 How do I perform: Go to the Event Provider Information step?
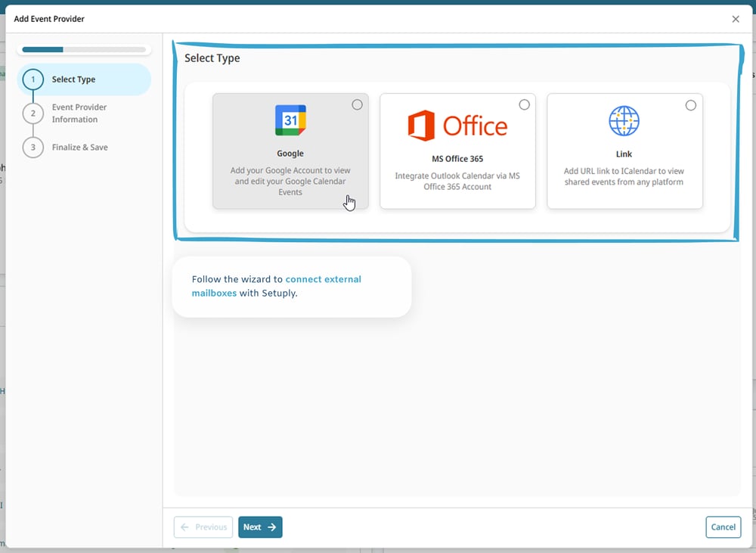79,113
